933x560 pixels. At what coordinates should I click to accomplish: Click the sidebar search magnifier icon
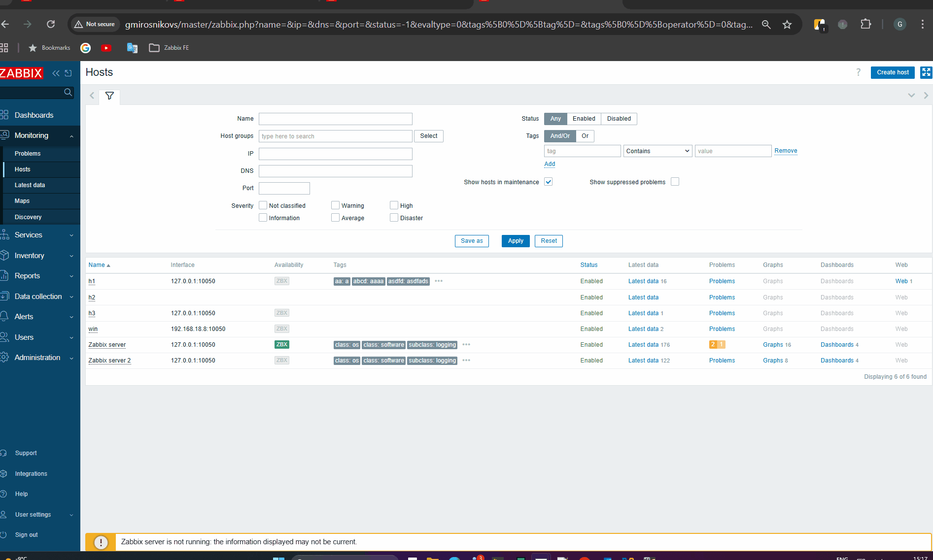click(68, 93)
